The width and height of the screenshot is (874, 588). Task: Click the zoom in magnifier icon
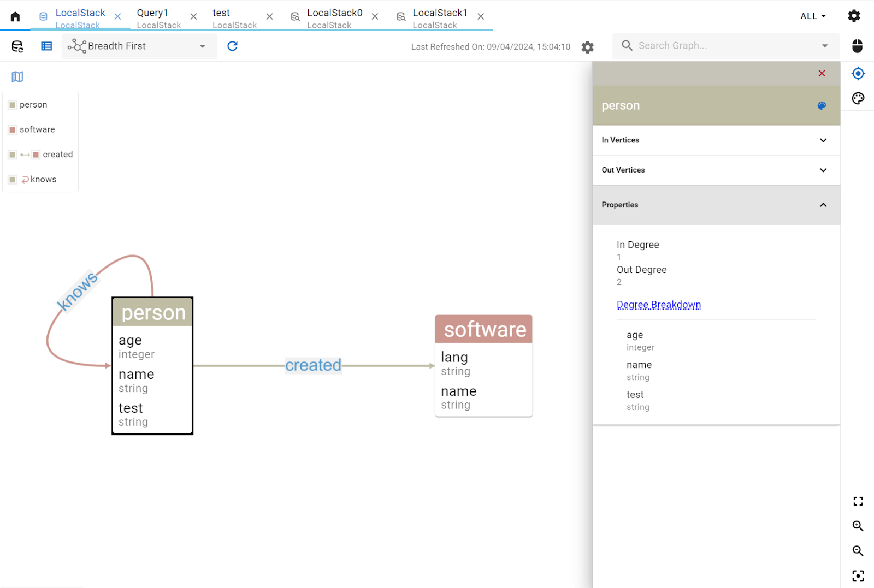858,526
